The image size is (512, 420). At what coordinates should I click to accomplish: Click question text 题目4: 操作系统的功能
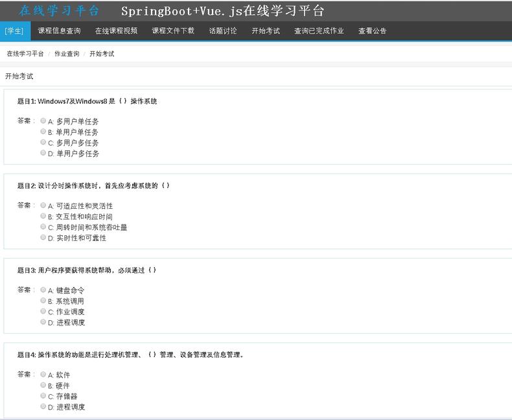[131, 355]
